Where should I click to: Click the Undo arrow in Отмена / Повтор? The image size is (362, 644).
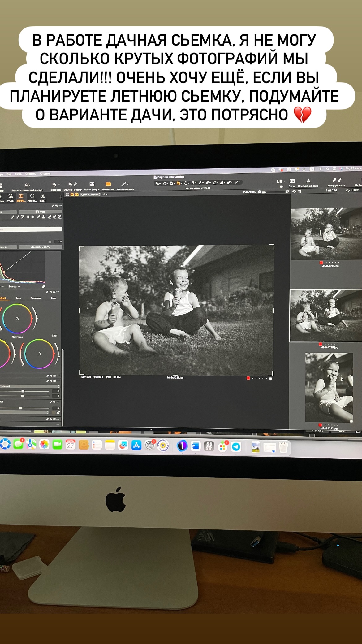[70, 184]
